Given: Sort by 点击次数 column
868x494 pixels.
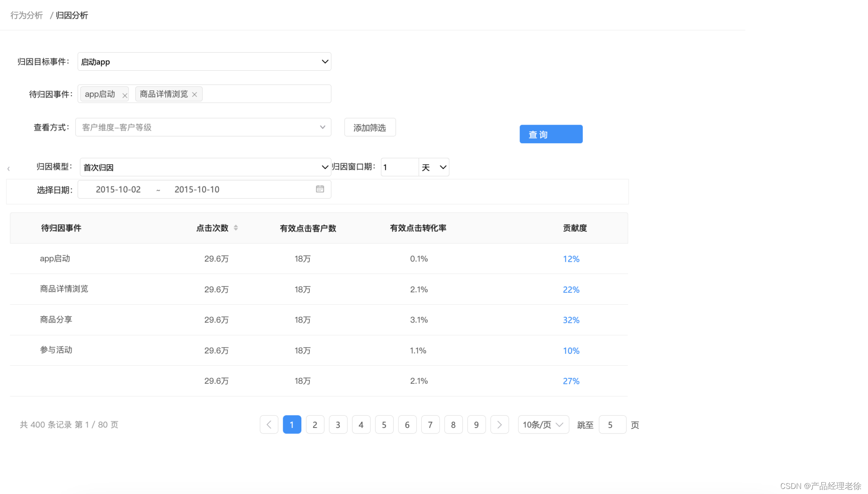Looking at the screenshot, I should [x=236, y=228].
